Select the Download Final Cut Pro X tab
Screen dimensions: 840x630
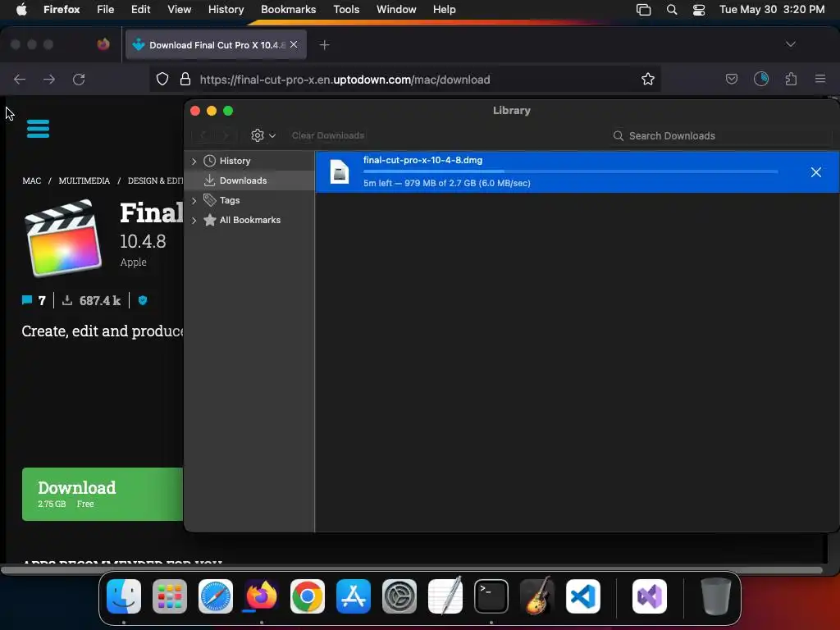(x=216, y=45)
